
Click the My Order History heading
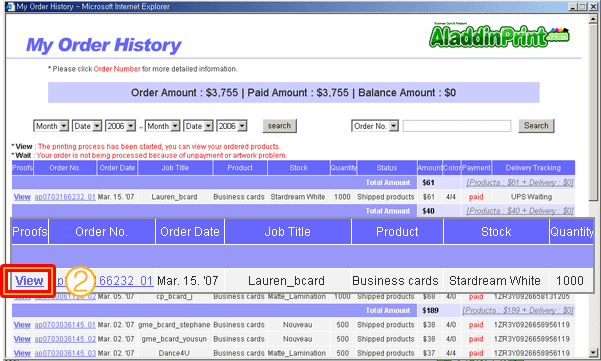click(103, 45)
